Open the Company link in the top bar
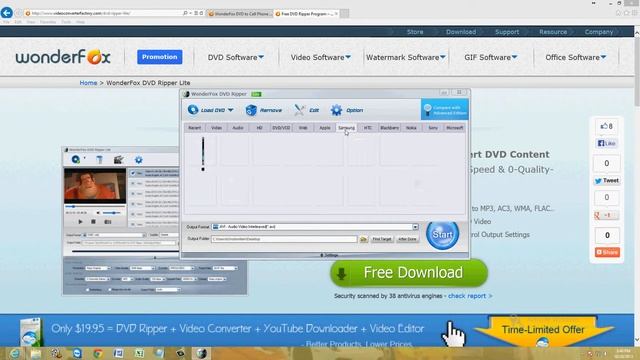This screenshot has height=360, width=640. [x=599, y=32]
